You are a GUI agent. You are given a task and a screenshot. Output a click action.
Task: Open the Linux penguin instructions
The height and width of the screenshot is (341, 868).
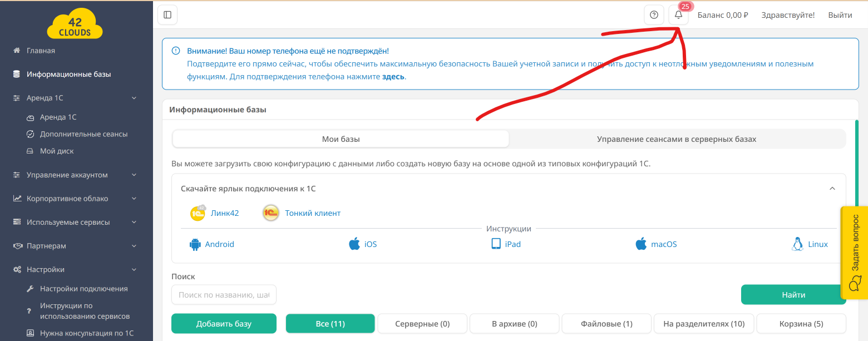[797, 244]
